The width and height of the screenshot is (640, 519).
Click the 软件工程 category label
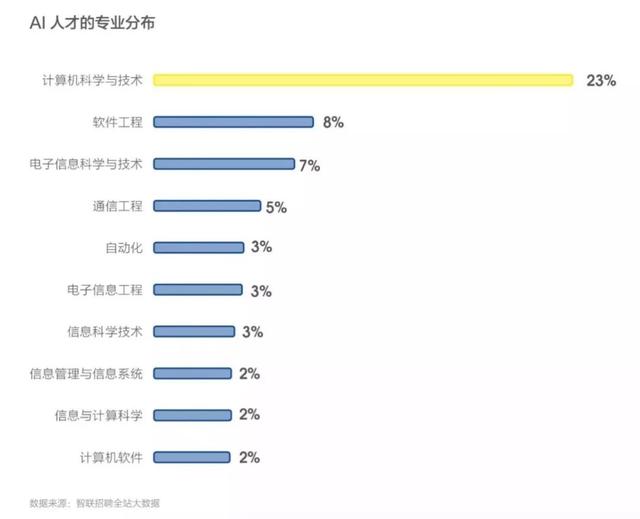(x=118, y=122)
